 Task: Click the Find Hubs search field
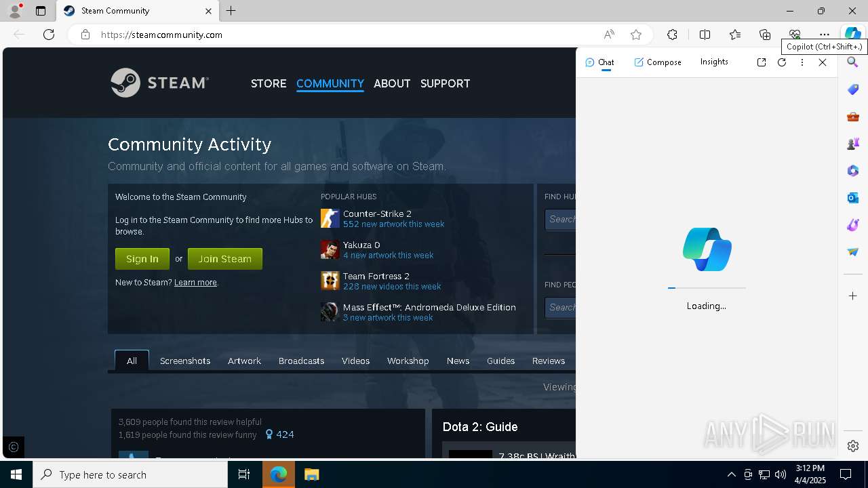560,220
